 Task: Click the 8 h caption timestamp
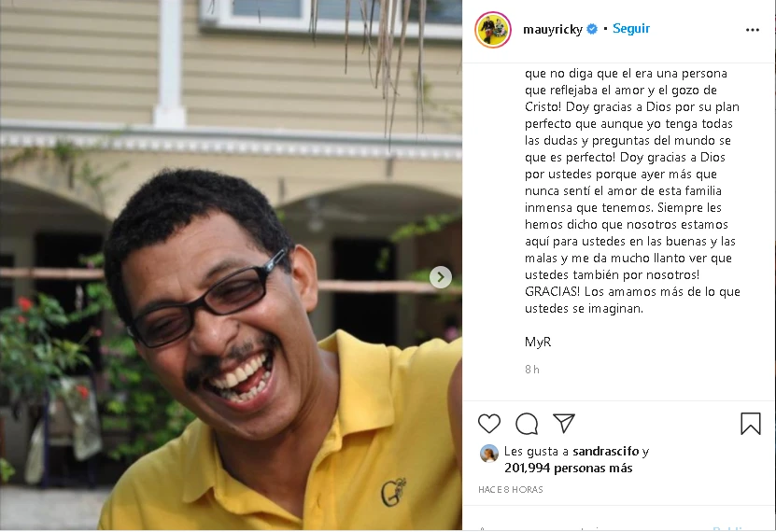(532, 370)
